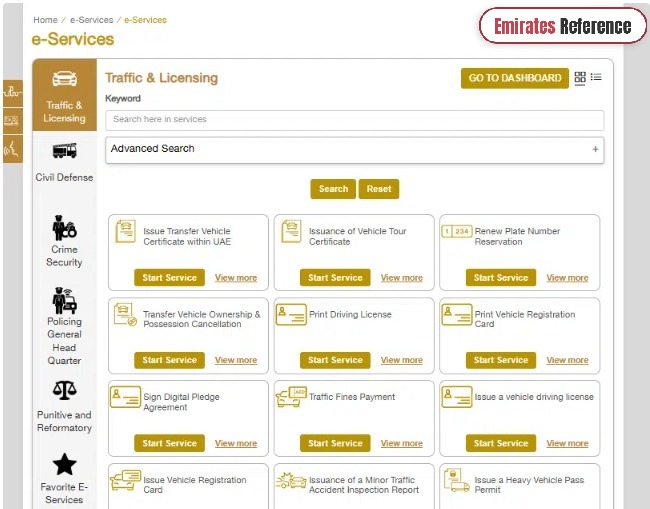Click the current e-Services breadcrumb in gold

[x=146, y=20]
